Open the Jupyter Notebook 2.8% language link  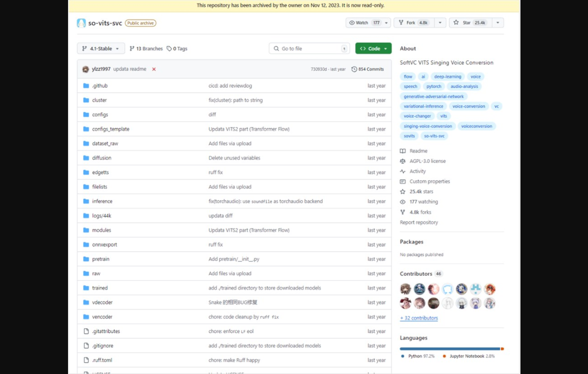point(468,356)
